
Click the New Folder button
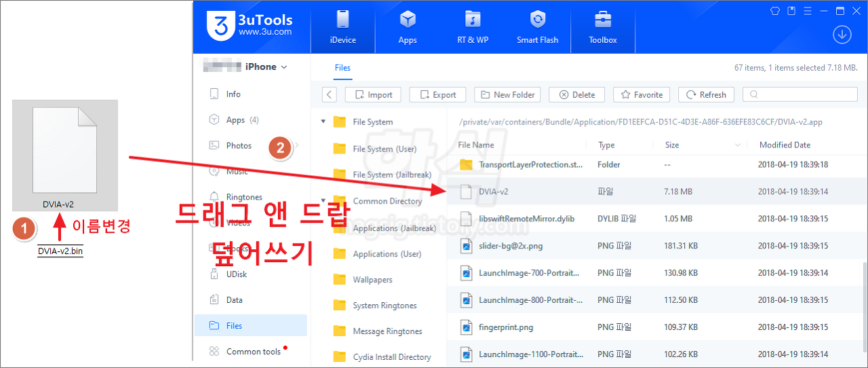click(x=507, y=95)
